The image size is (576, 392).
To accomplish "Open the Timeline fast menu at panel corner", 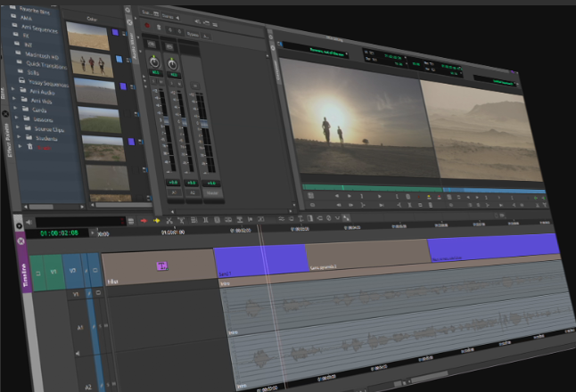I will coord(19,225).
